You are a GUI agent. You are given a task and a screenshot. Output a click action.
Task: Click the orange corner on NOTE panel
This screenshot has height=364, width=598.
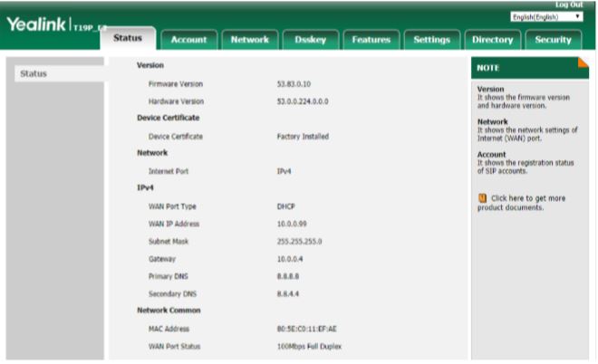[x=583, y=62]
